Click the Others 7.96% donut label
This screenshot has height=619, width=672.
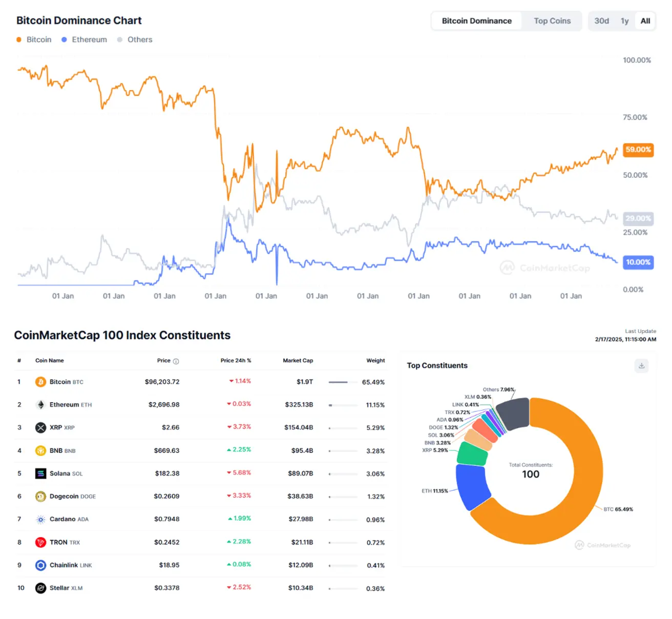coord(498,389)
